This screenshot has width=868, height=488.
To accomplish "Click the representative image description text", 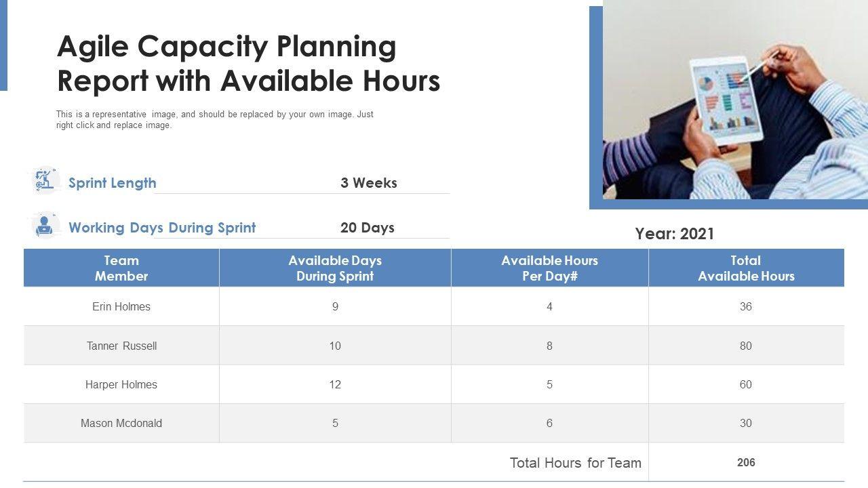I will click(x=215, y=120).
